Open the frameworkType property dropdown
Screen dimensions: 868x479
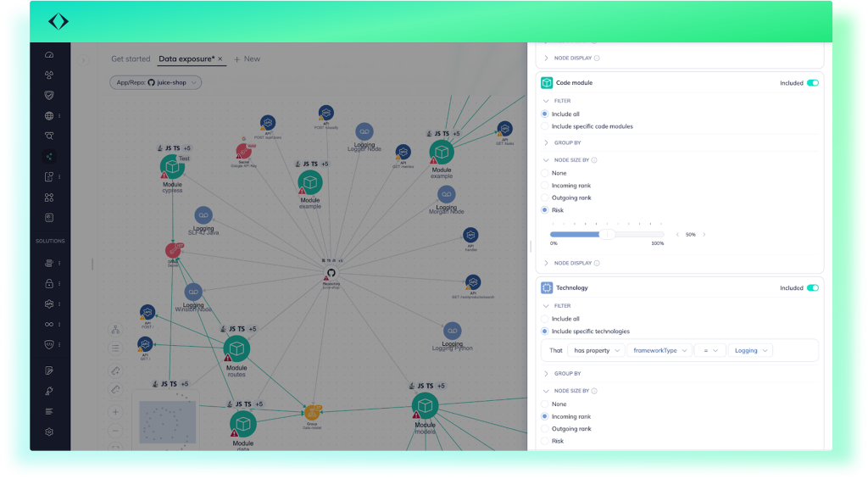click(659, 350)
